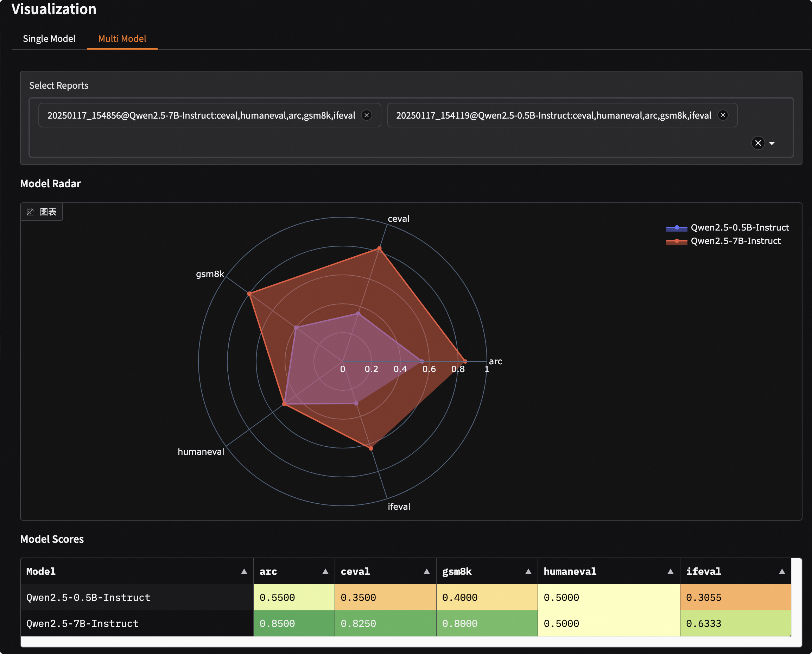812x654 pixels.
Task: Click the 7B ceval radar data point
Action: (x=379, y=249)
